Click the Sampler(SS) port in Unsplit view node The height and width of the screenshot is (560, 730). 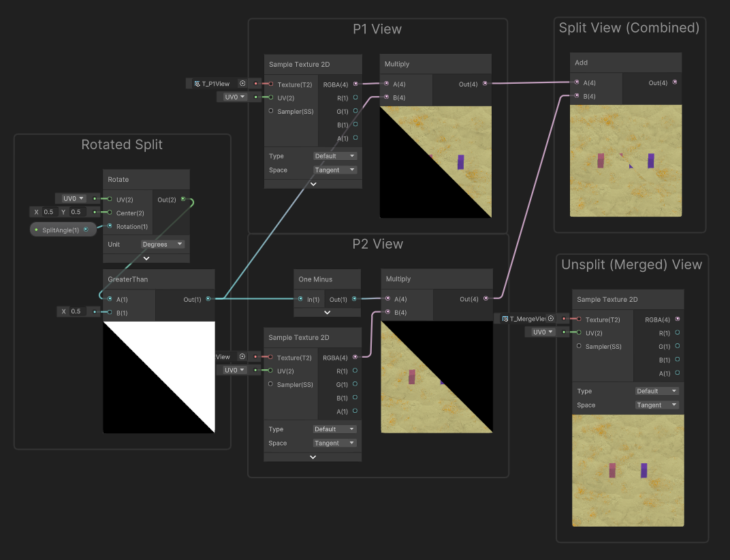click(579, 346)
